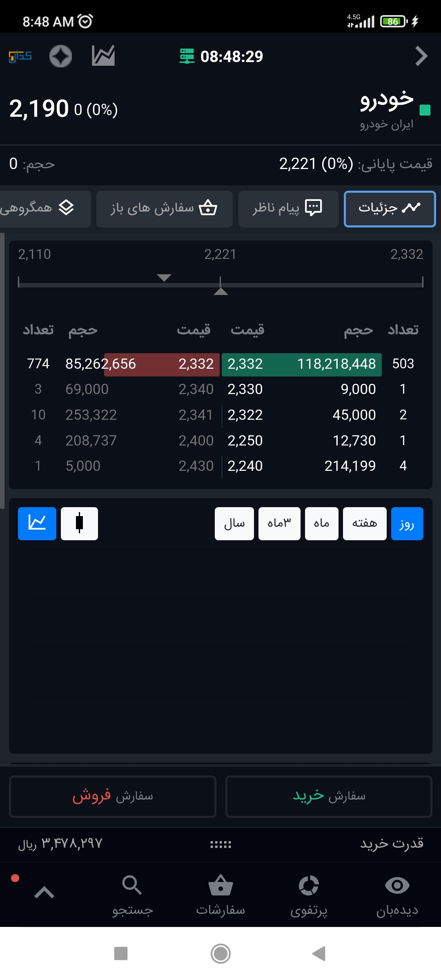Tap the server clock 08:48:29
441x980 pixels.
232,56
